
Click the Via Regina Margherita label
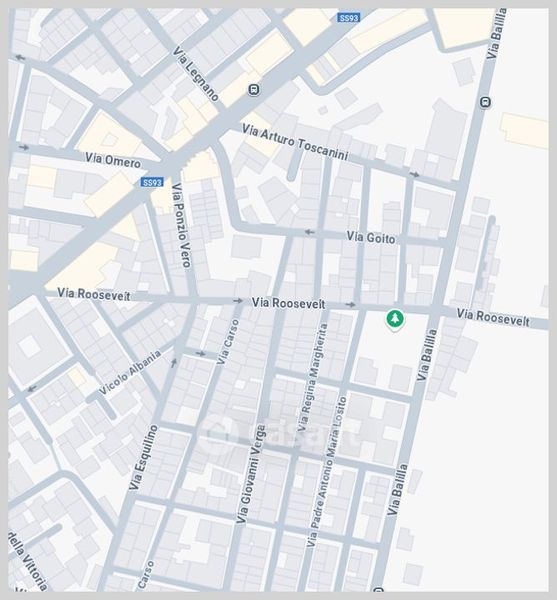[313, 378]
